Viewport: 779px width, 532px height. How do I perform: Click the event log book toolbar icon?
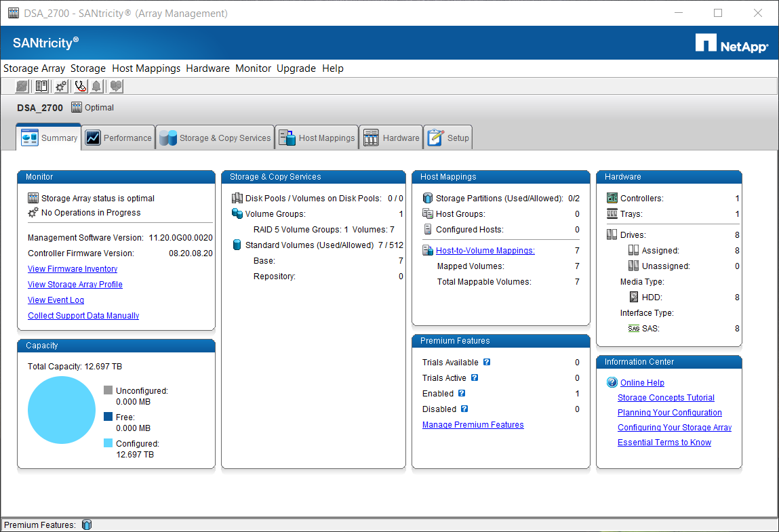click(x=42, y=86)
